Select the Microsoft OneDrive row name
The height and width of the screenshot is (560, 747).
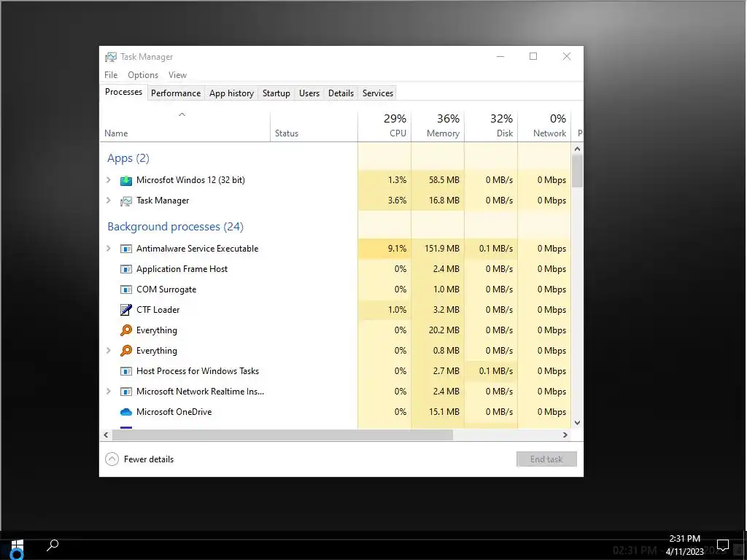(174, 412)
